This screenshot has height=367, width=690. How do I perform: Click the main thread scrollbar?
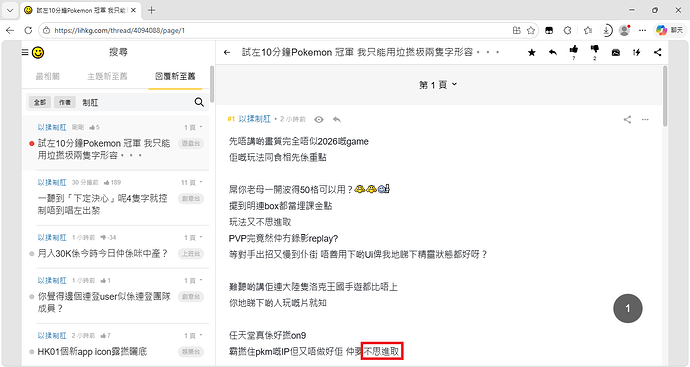click(665, 95)
